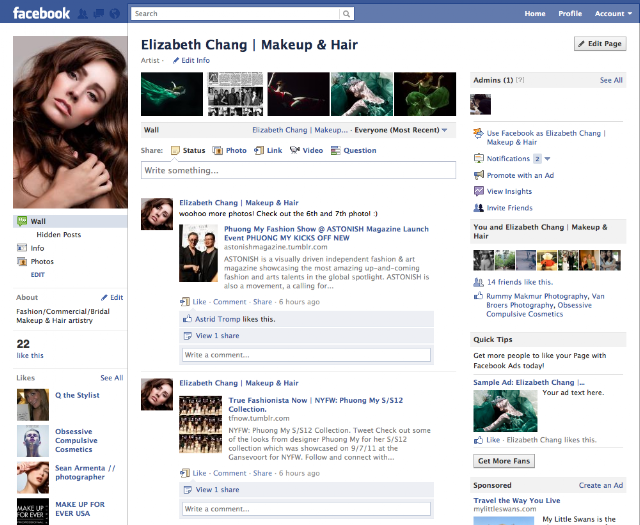This screenshot has height=525, width=640.
Task: Click the facebook logo
Action: pos(41,13)
